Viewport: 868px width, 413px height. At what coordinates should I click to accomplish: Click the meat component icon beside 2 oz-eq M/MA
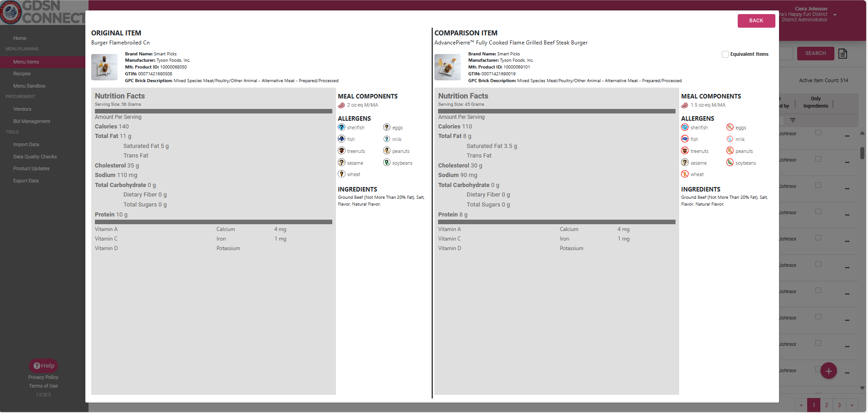[341, 105]
